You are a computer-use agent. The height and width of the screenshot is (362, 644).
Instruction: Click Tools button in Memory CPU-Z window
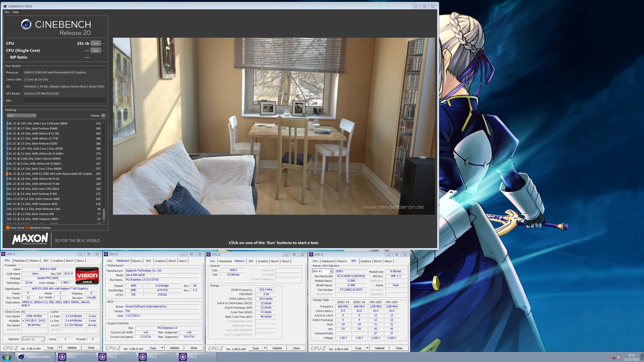[256, 348]
